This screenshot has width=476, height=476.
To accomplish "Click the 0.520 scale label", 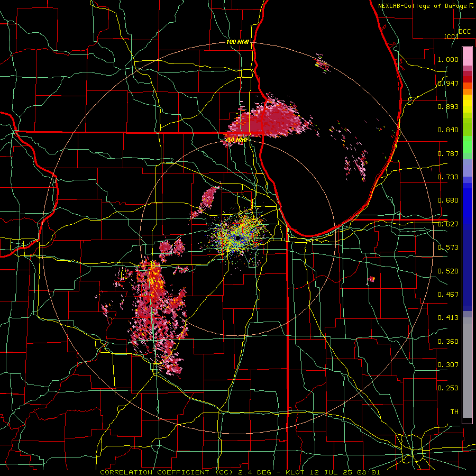I will (x=448, y=271).
